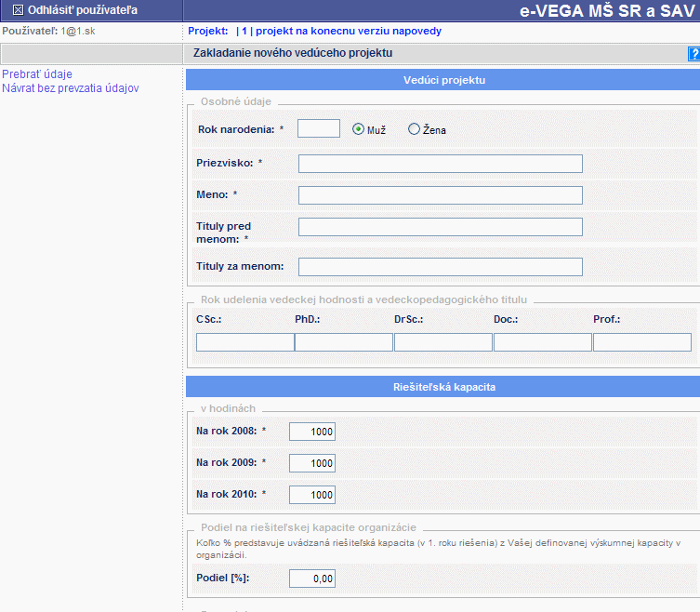Click the Rok narodenia input field
Image resolution: width=700 pixels, height=612 pixels.
(x=319, y=128)
